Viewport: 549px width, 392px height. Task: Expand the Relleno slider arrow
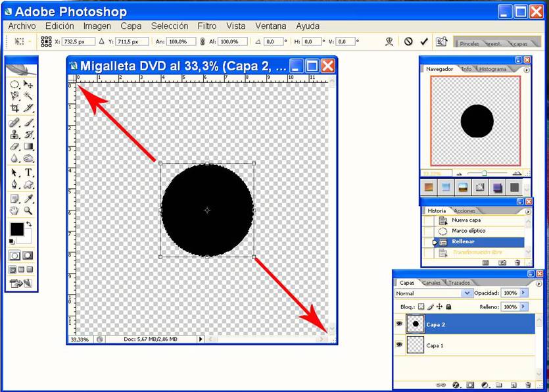pyautogui.click(x=523, y=306)
